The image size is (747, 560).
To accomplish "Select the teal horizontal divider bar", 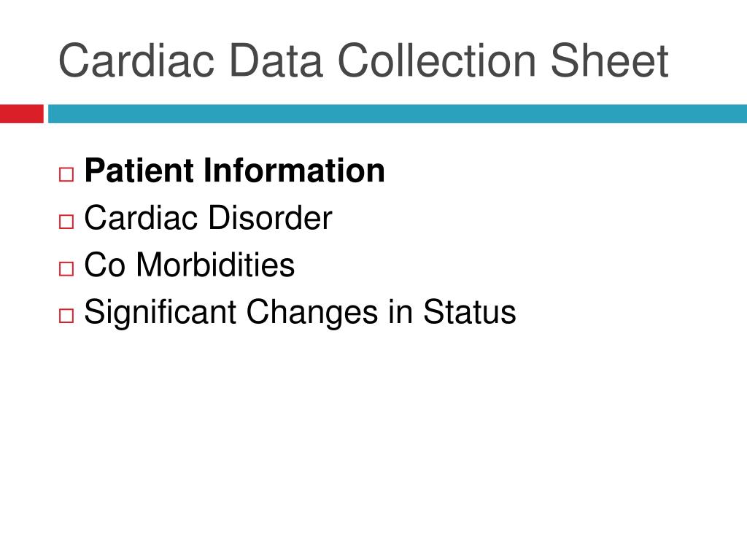I will [x=398, y=114].
